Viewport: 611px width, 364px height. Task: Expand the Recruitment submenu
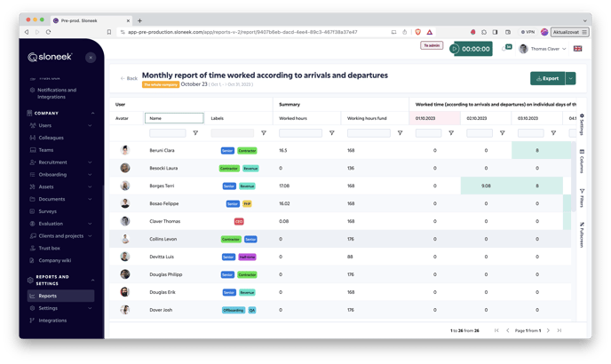click(x=90, y=162)
